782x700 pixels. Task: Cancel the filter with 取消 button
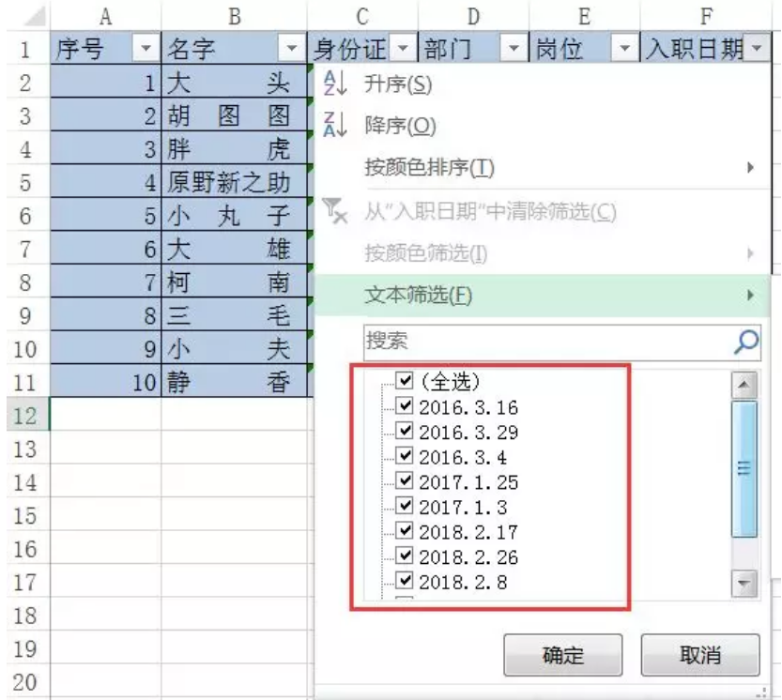coord(700,655)
